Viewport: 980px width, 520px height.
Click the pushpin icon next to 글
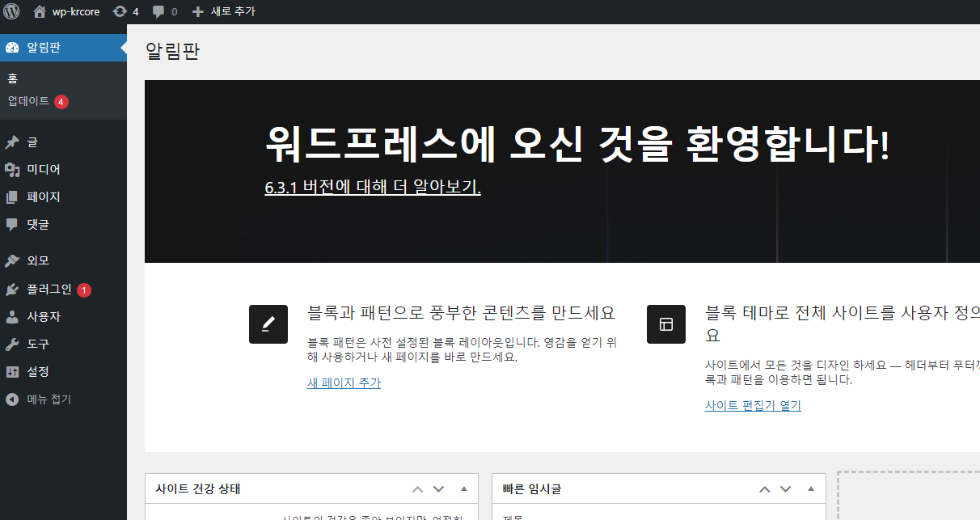pos(12,142)
